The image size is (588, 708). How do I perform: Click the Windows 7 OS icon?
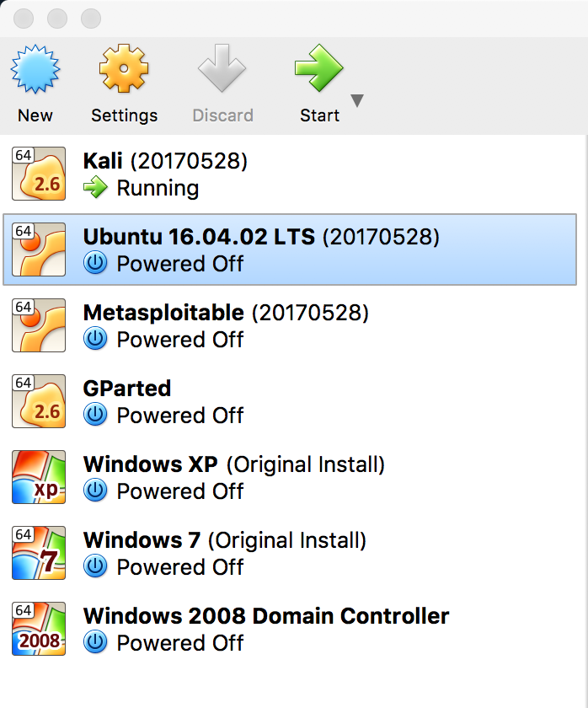click(x=39, y=553)
